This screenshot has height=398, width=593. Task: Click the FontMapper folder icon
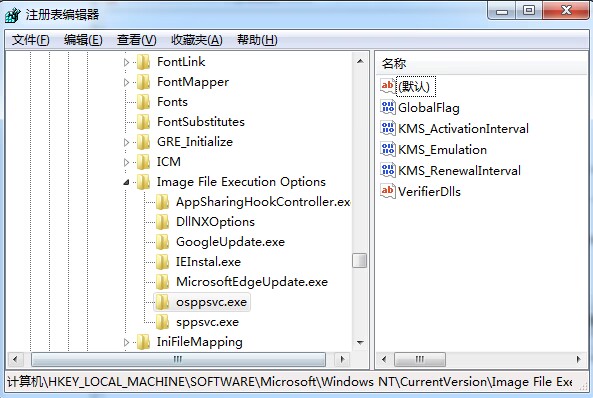pos(143,82)
